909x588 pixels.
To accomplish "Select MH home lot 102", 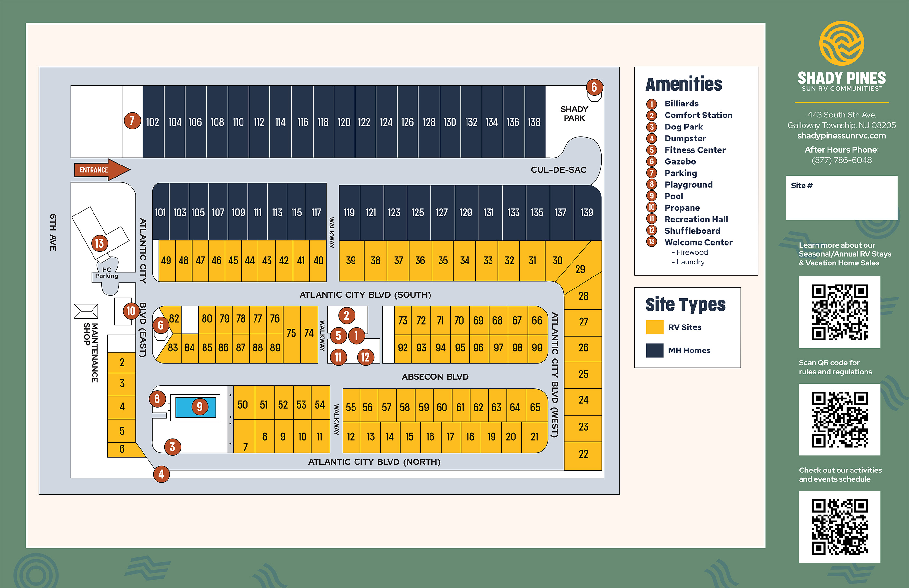I will pos(153,122).
